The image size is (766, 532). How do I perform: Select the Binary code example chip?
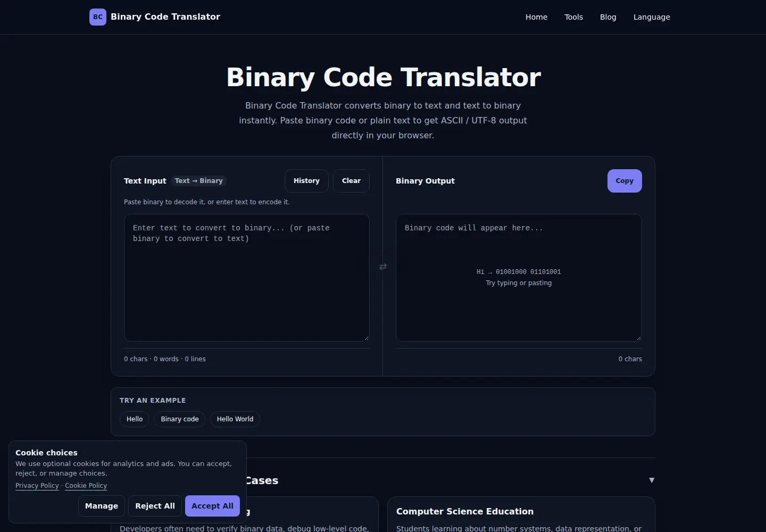tap(180, 419)
